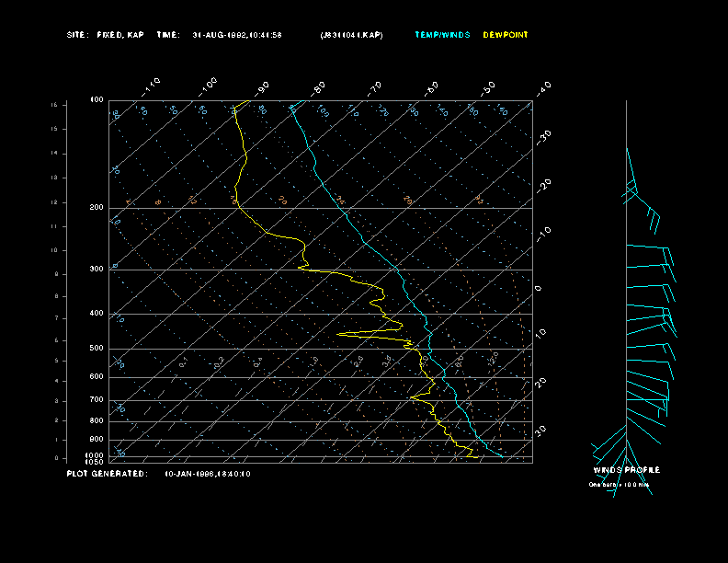Image resolution: width=728 pixels, height=563 pixels.
Task: Click the 14 km tick on height axis
Action: click(54, 153)
